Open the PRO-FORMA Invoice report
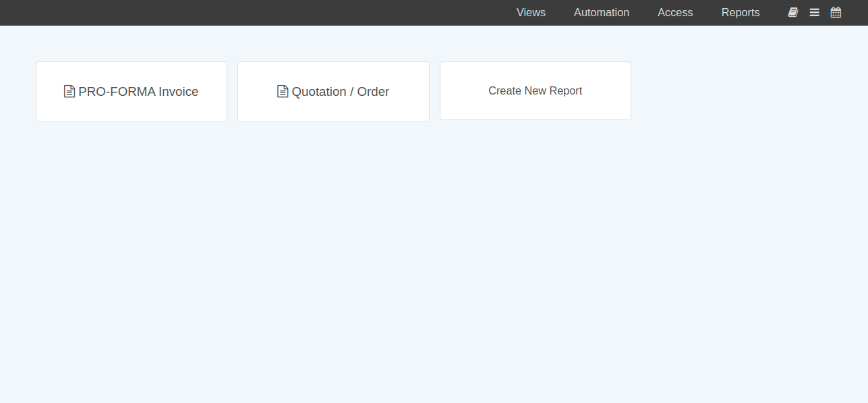Screen dimensions: 868x403 132,92
